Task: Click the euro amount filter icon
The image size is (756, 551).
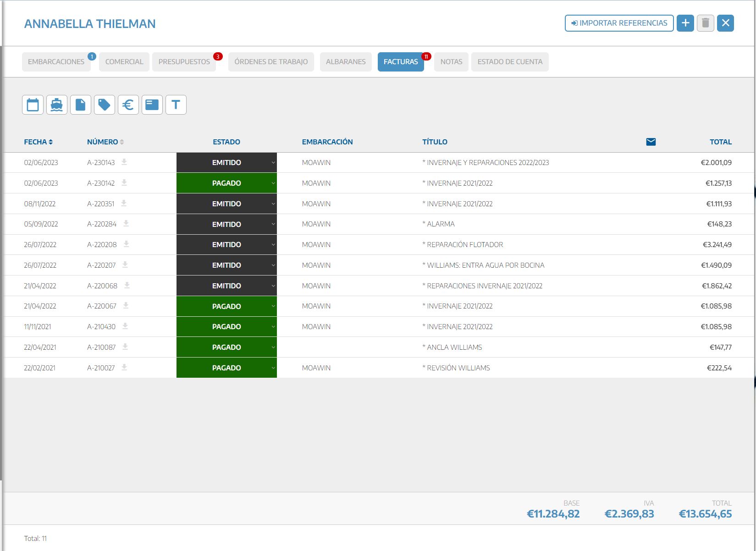Action: pyautogui.click(x=128, y=105)
